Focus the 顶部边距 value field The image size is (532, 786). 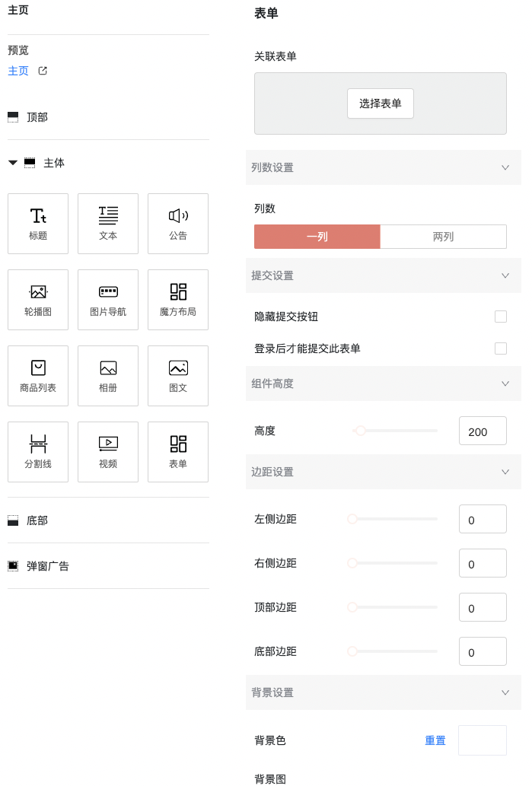pos(483,607)
